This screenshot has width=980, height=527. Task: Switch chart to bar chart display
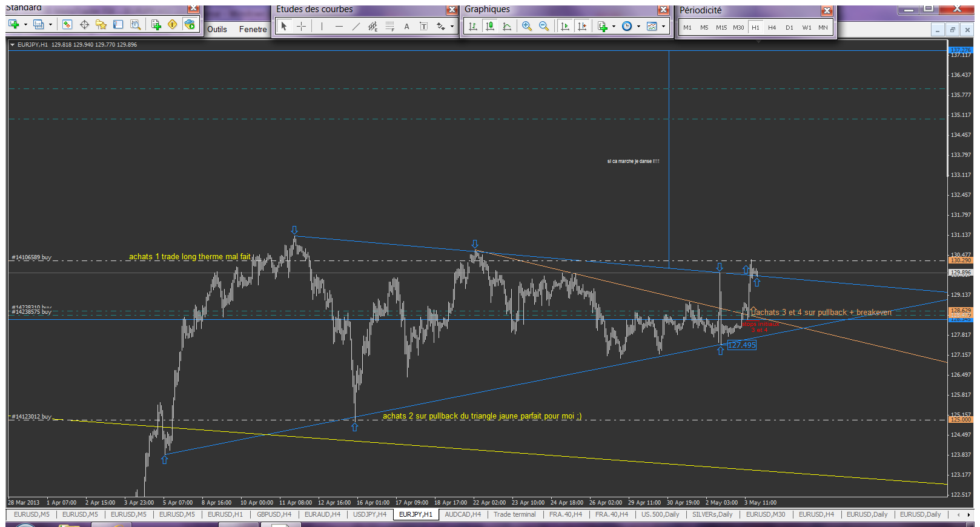click(x=473, y=26)
